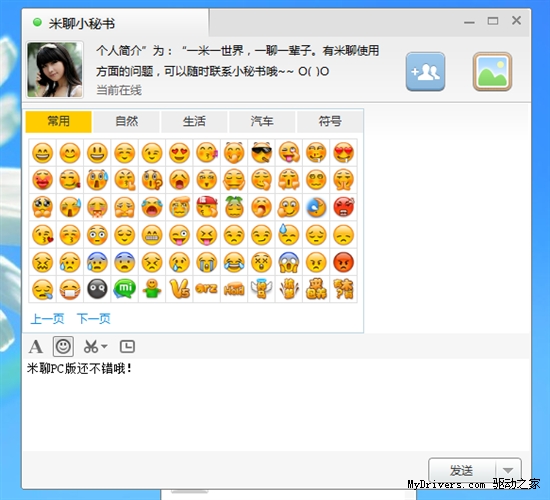This screenshot has height=500, width=550.
Task: Insert the loudly crying streams emoji
Action: pyautogui.click(x=207, y=262)
